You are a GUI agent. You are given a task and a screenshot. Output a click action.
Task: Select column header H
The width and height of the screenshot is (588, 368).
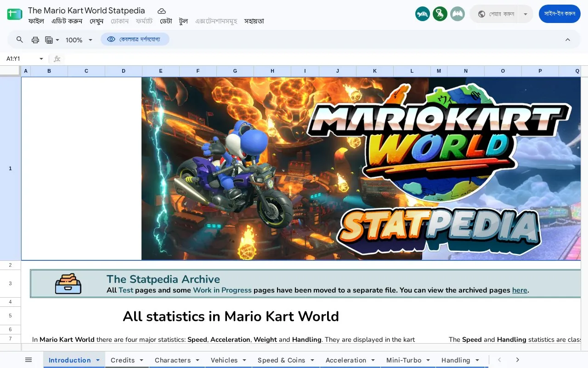[x=272, y=71]
